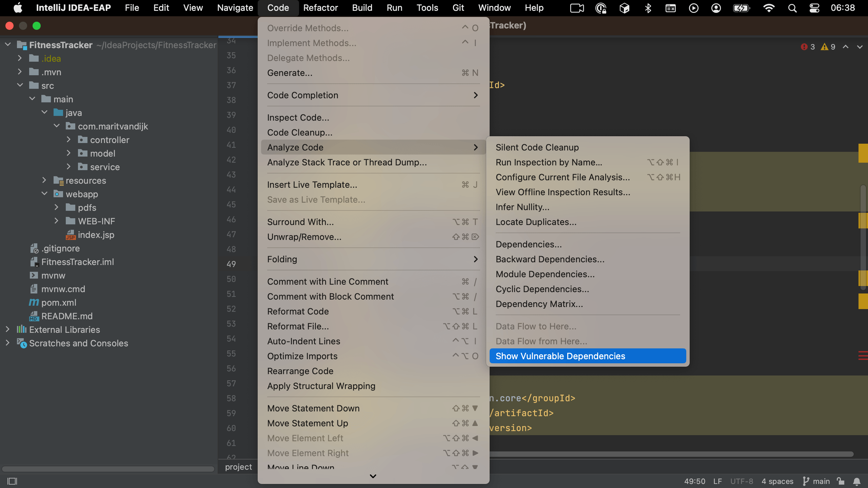The height and width of the screenshot is (488, 868).
Task: Expand the WEB-INF folder
Action: (56, 221)
